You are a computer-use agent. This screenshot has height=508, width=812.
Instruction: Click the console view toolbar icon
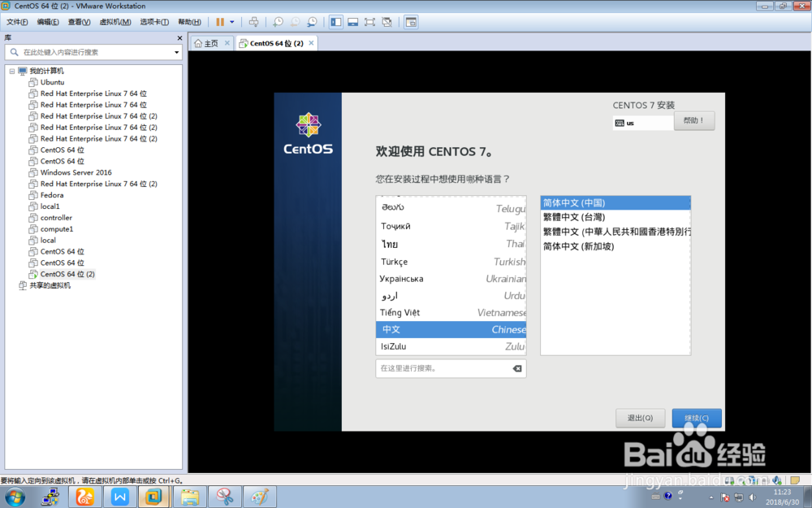pos(411,22)
